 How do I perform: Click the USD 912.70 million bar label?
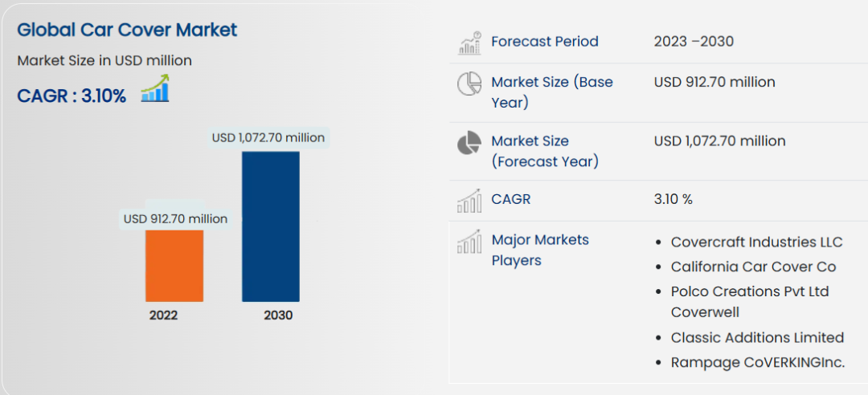(175, 218)
